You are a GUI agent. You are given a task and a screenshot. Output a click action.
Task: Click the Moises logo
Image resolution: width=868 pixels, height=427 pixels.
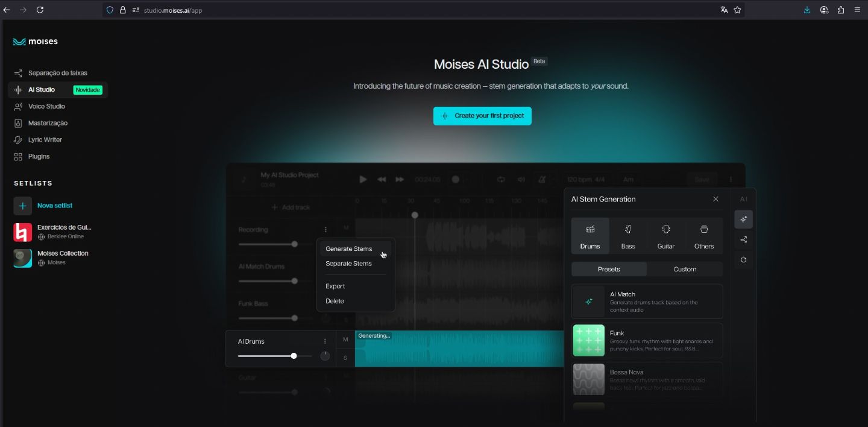[x=35, y=42]
